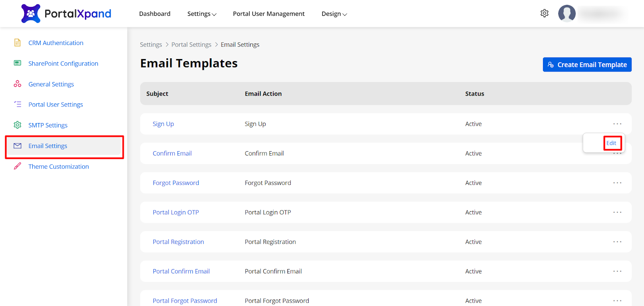Viewport: 644px width, 306px height.
Task: Open the Portal Registration template link
Action: pyautogui.click(x=178, y=242)
